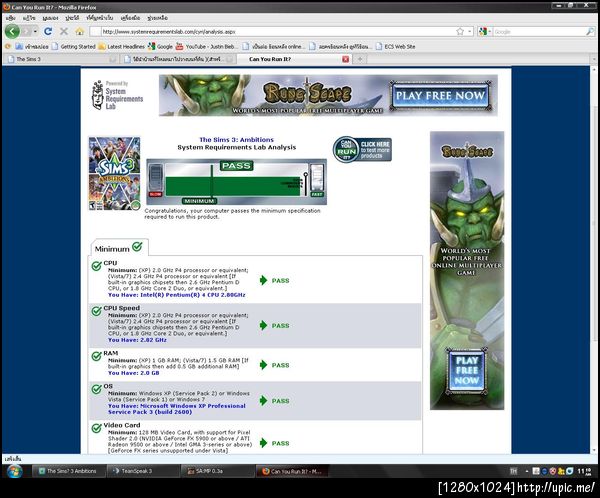Click The Sims 3: Ambitions title link

click(x=236, y=140)
